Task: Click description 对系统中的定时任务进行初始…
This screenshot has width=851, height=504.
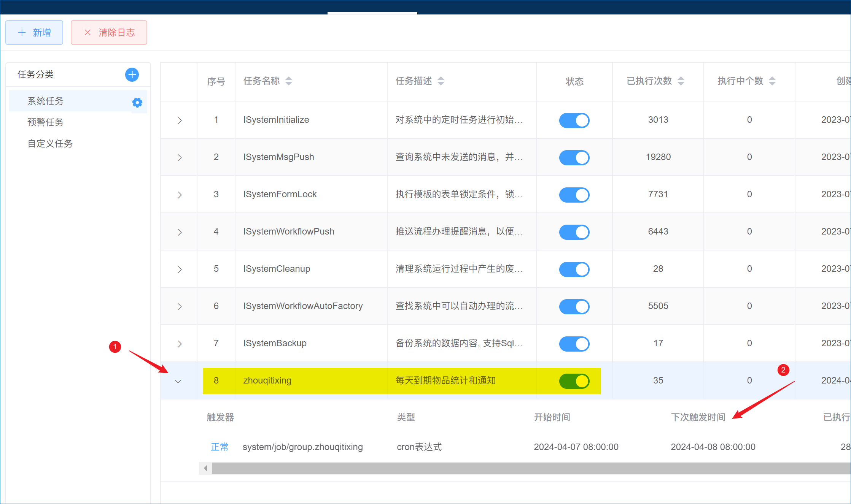Action: tap(459, 120)
